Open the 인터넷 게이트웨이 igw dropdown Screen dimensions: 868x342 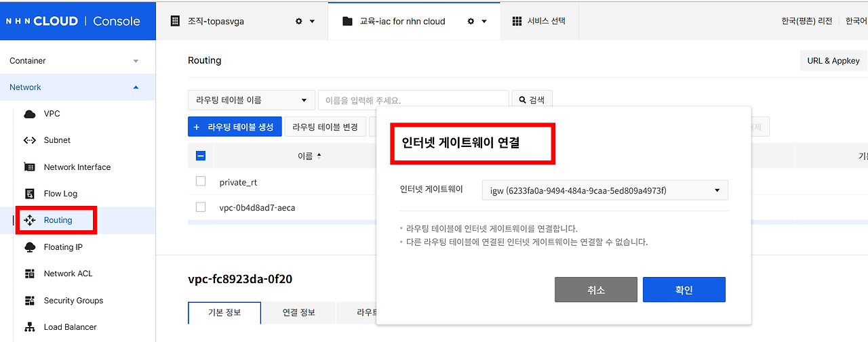[605, 190]
